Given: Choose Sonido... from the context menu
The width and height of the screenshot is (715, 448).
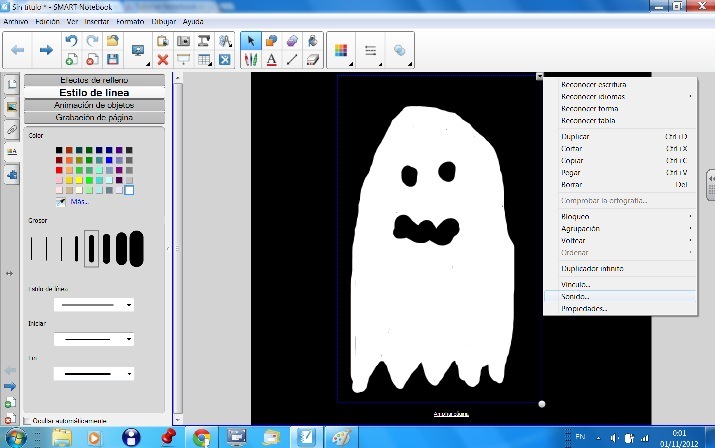Looking at the screenshot, I should pos(576,297).
